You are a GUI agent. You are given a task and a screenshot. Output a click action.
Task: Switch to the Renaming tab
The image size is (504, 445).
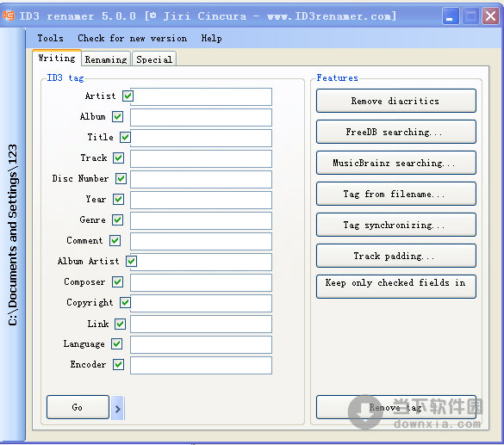point(106,59)
